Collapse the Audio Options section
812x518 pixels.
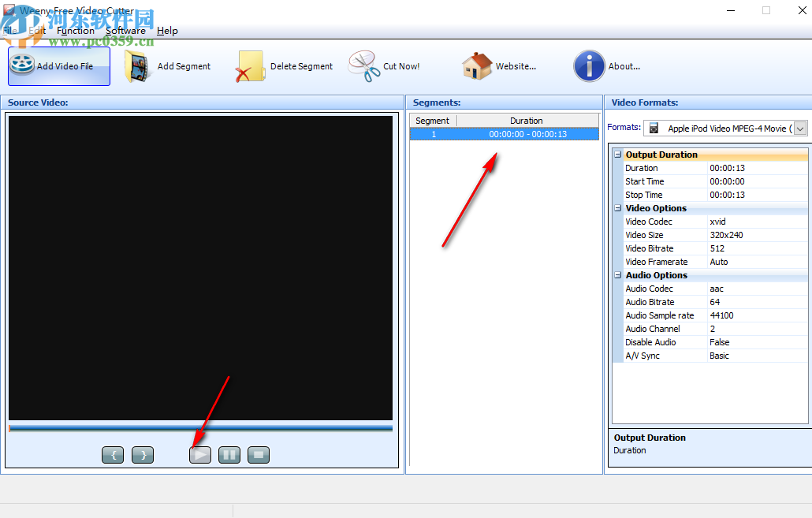click(x=618, y=275)
